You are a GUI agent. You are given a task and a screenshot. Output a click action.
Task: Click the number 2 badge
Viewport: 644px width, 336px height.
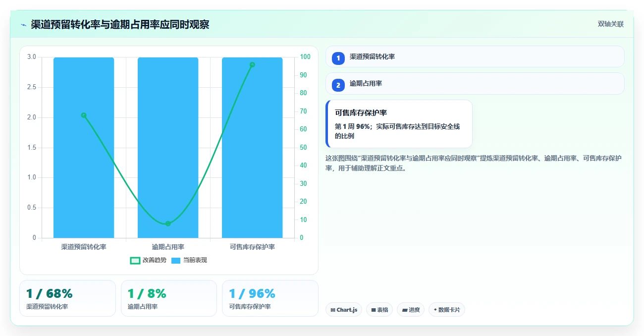338,85
